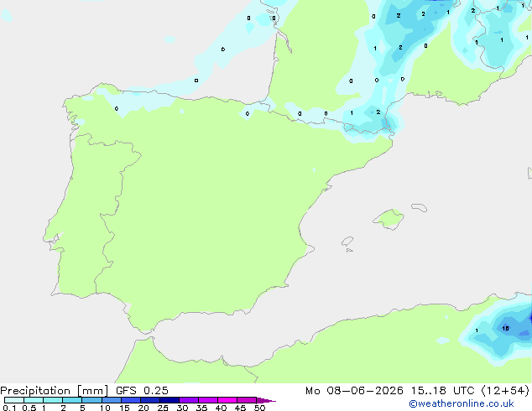Viewport: 532px width, 411px height.
Task: Click the "(12+54)" forecast run text
Action: click(505, 391)
